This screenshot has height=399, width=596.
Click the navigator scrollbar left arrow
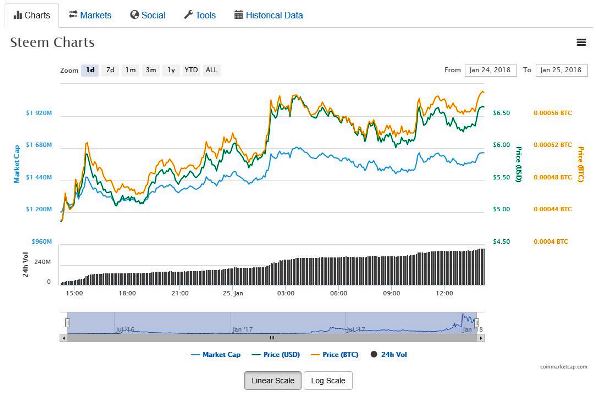pyautogui.click(x=63, y=338)
